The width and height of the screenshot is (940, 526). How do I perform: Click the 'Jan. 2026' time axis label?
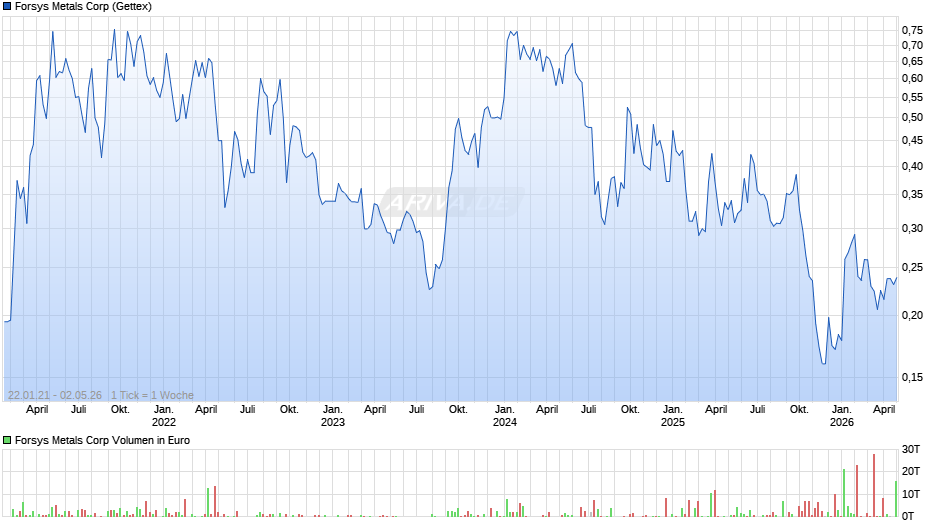(842, 416)
